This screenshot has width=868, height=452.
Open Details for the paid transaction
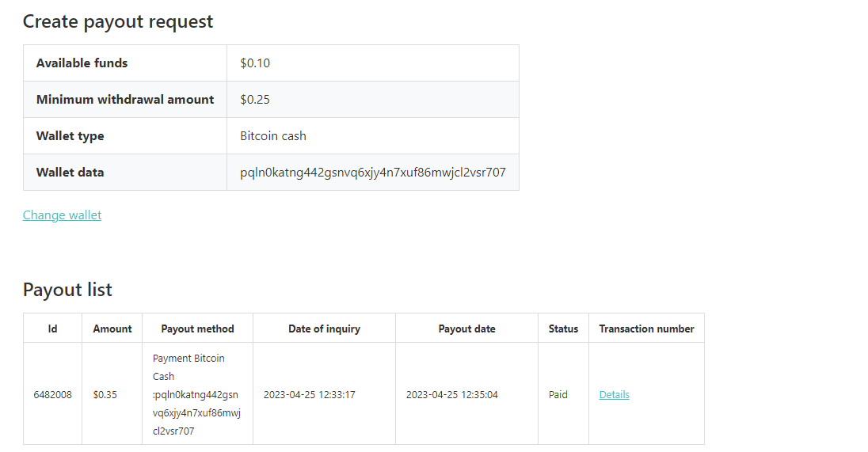pos(614,395)
